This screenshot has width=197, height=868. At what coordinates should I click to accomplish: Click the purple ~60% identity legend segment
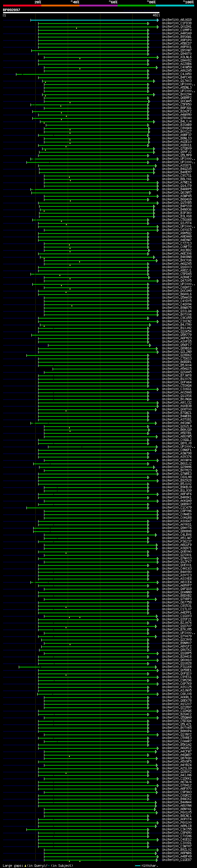[99, 6]
